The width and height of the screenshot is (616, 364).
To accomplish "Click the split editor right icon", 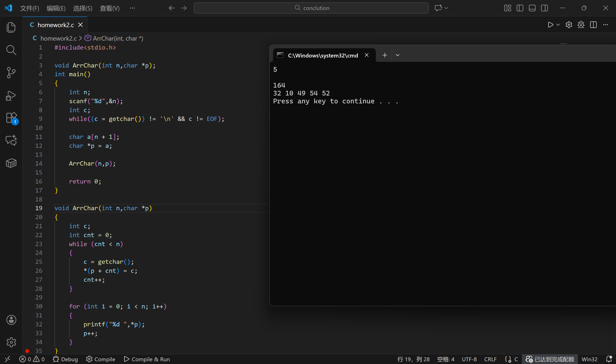I will tap(593, 25).
